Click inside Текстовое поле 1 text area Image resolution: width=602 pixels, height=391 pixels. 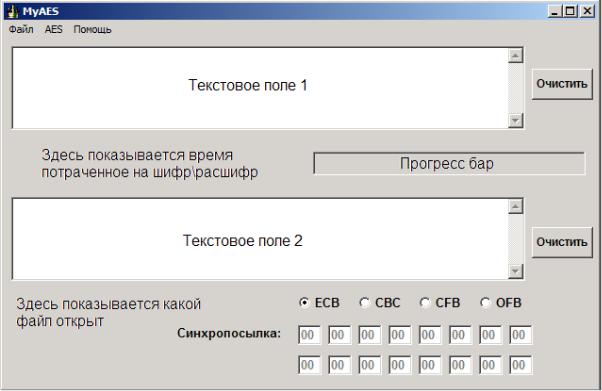point(260,88)
